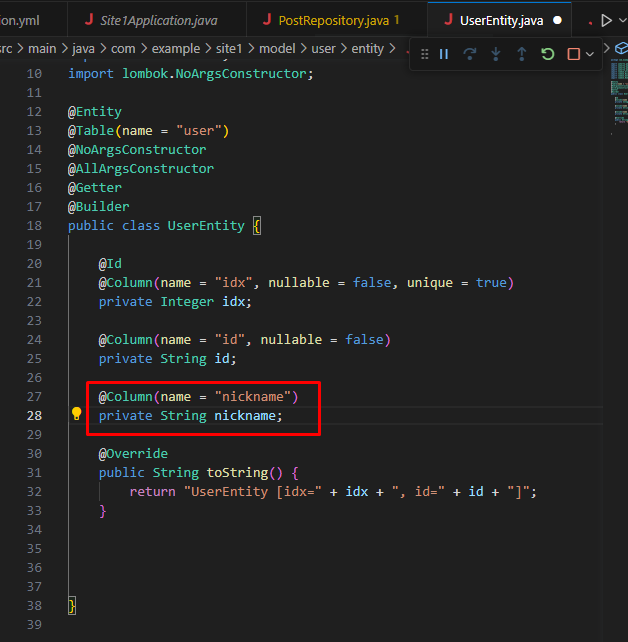The width and height of the screenshot is (628, 642).
Task: Restart the debug session
Action: [547, 54]
